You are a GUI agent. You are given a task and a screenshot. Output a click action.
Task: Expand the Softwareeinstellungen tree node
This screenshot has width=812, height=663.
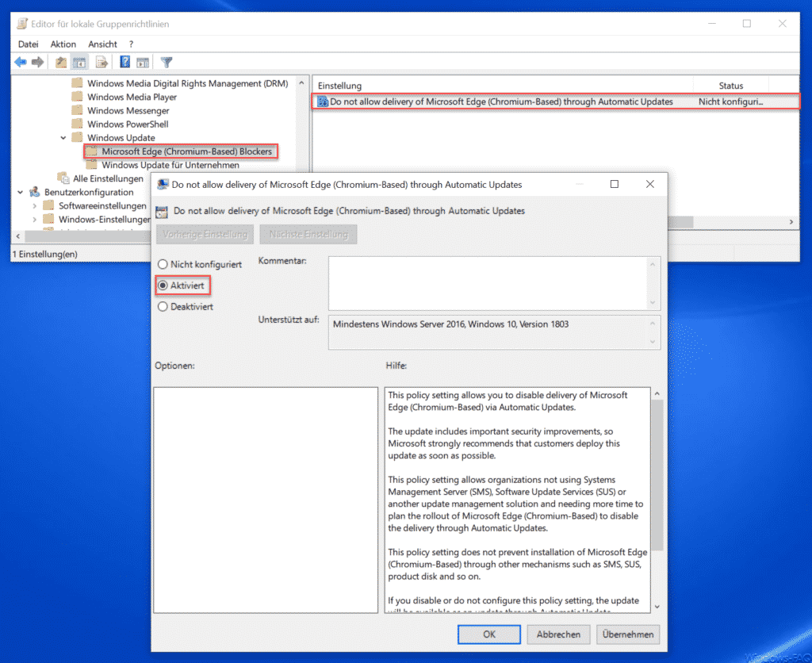pos(35,205)
